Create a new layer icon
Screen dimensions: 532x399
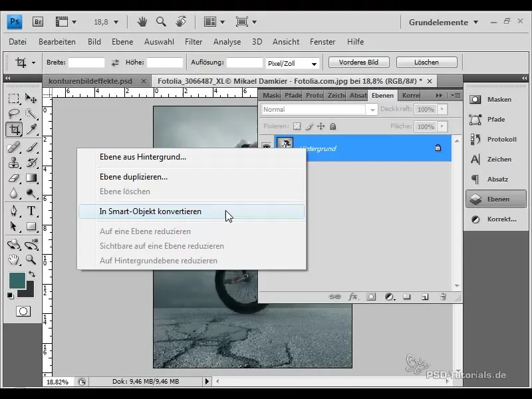(425, 297)
